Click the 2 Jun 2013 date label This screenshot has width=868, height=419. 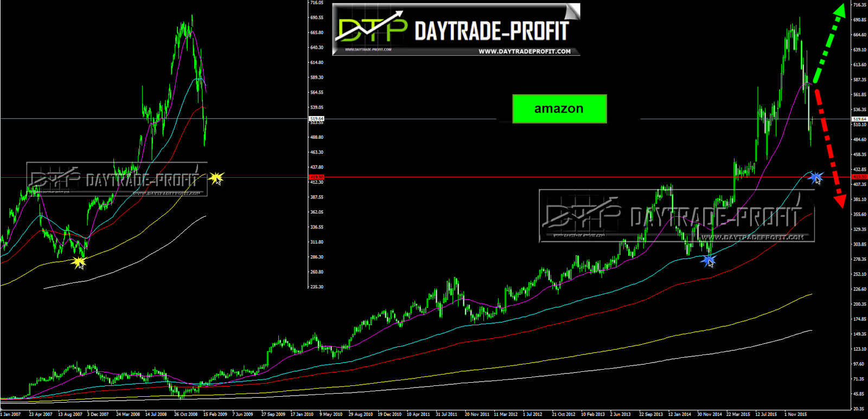click(621, 415)
